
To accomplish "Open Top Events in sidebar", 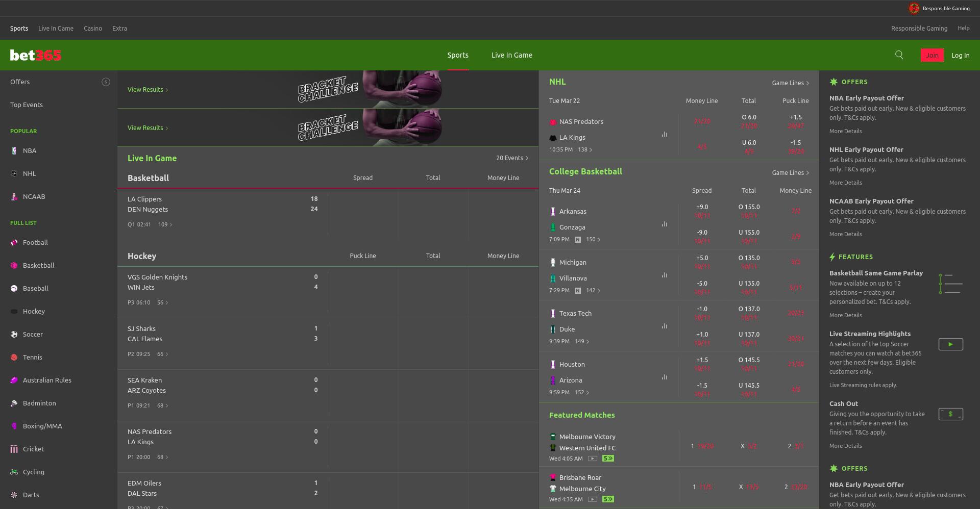I will [27, 105].
